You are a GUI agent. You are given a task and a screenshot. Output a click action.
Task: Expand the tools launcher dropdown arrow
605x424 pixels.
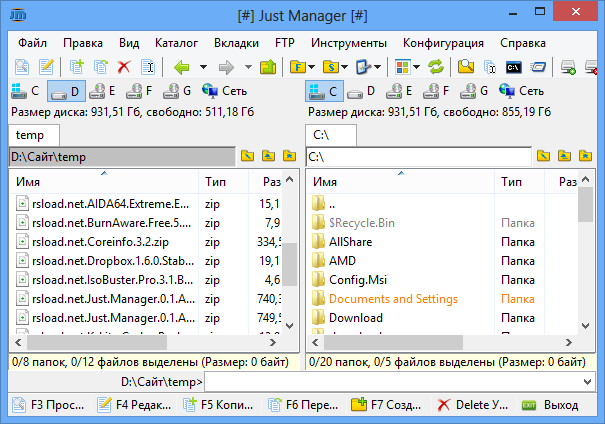tap(378, 67)
